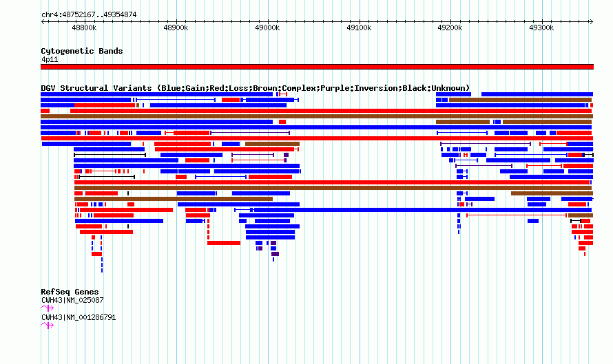Select the magenta gene glyph under CWH43|NM_001286791
Image resolution: width=613 pixels, height=364 pixels.
pos(48,325)
